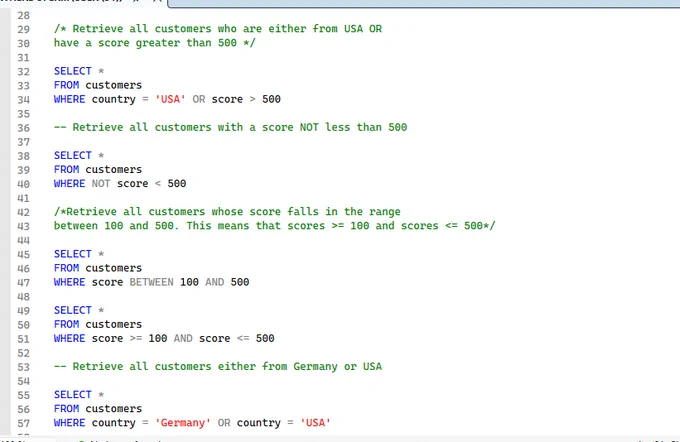This screenshot has height=442, width=680.
Task: Click line number 34 in the gutter
Action: point(23,100)
